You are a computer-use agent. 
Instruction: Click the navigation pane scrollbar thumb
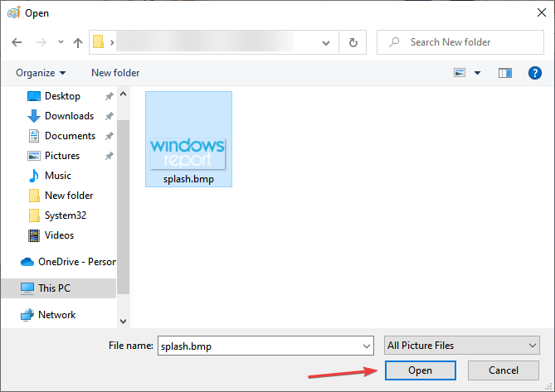pos(123,207)
